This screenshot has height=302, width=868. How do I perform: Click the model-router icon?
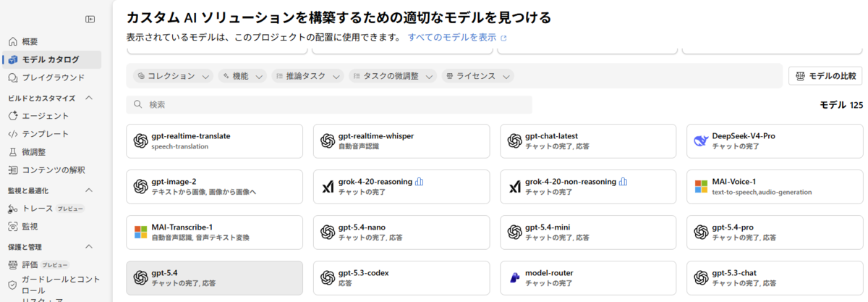coord(514,278)
